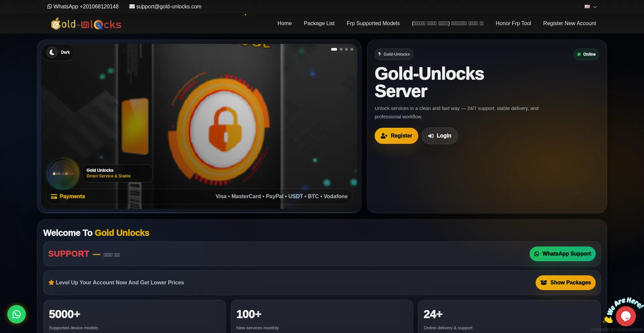Click the Gold-Unlocks logo in header
The width and height of the screenshot is (644, 333).
86,24
